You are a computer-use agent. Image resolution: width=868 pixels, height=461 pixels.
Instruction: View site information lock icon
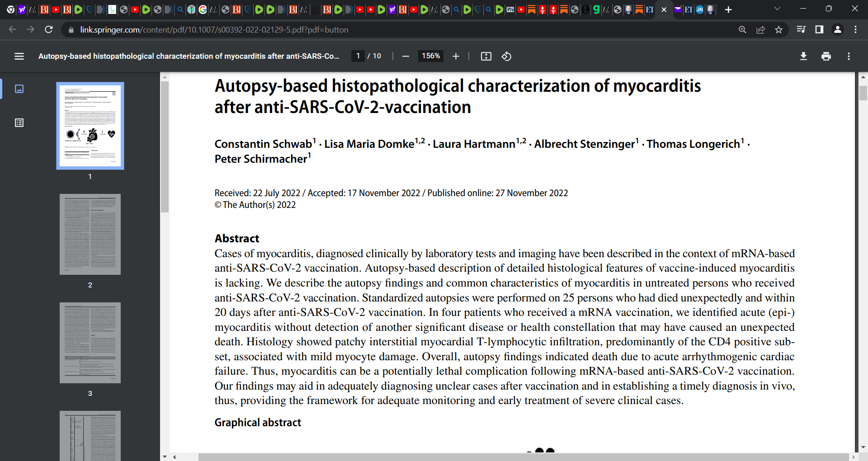point(71,29)
